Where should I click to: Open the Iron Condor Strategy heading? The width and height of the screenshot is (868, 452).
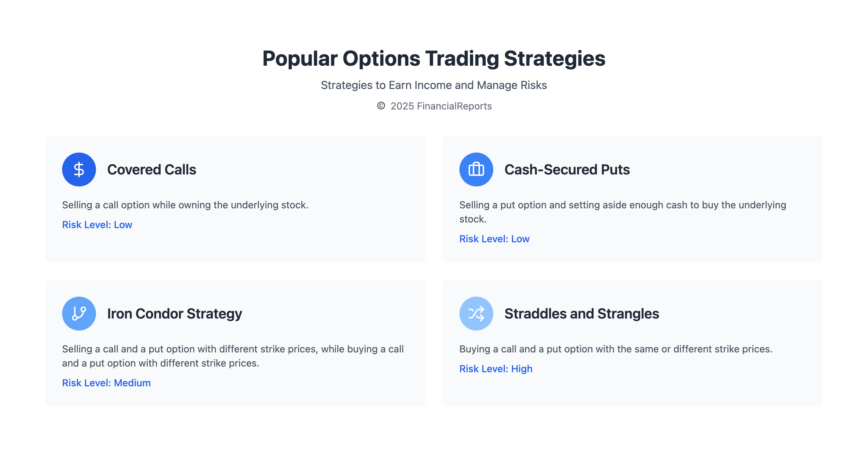175,314
